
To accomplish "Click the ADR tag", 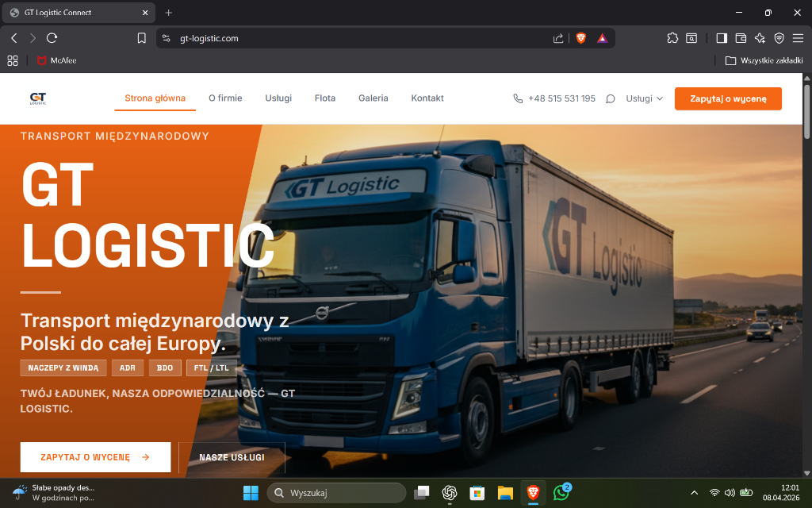I will coord(128,368).
